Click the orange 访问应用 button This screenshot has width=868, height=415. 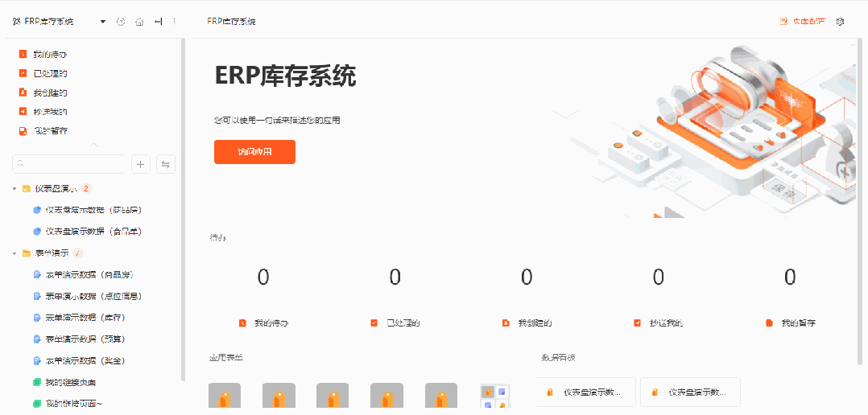[254, 152]
